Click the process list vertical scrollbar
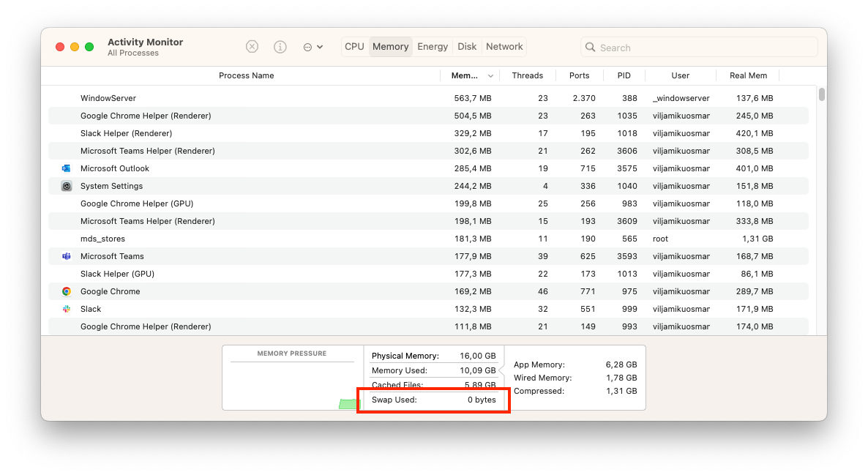 822,94
